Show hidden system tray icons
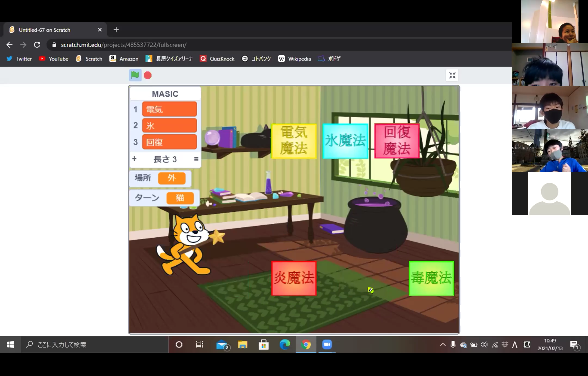588x376 pixels. (443, 345)
